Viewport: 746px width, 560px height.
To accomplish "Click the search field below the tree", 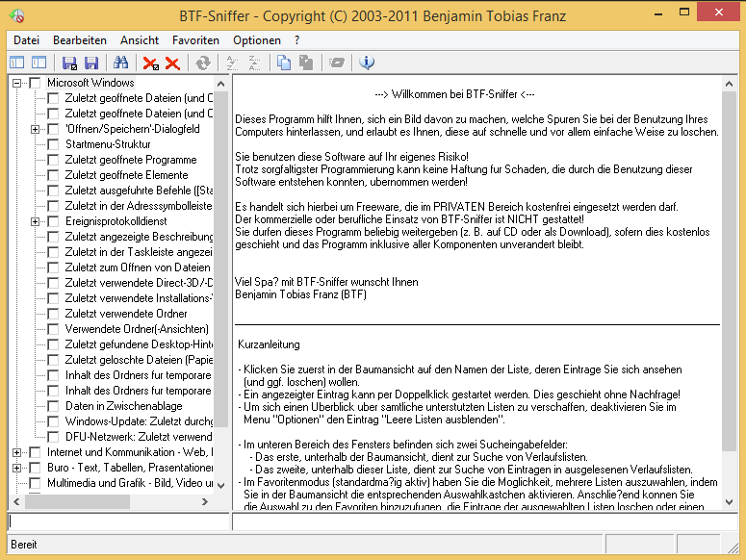I will (118, 522).
